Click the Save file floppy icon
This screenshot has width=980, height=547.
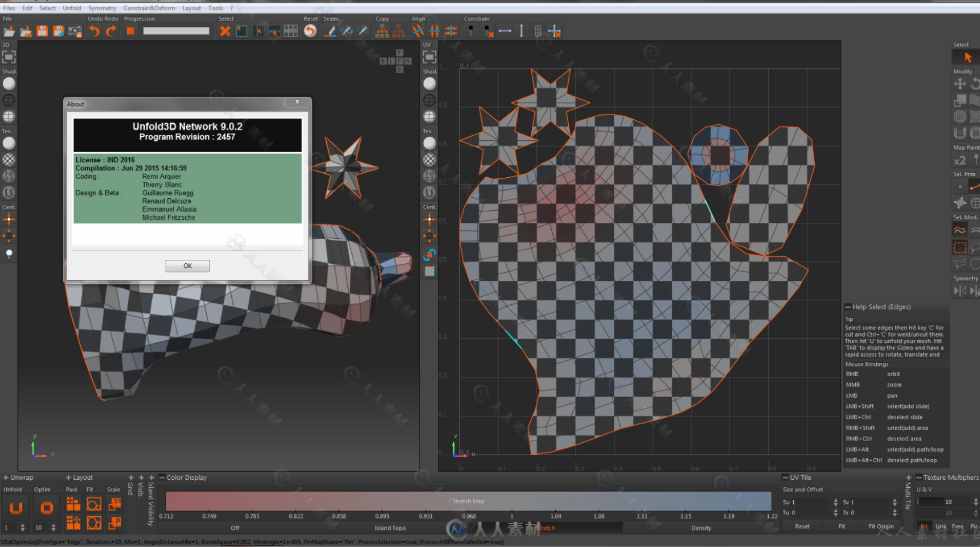point(42,31)
